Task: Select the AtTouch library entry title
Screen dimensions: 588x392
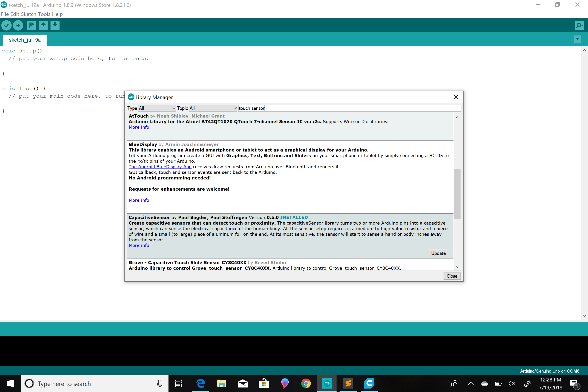Action: 138,116
